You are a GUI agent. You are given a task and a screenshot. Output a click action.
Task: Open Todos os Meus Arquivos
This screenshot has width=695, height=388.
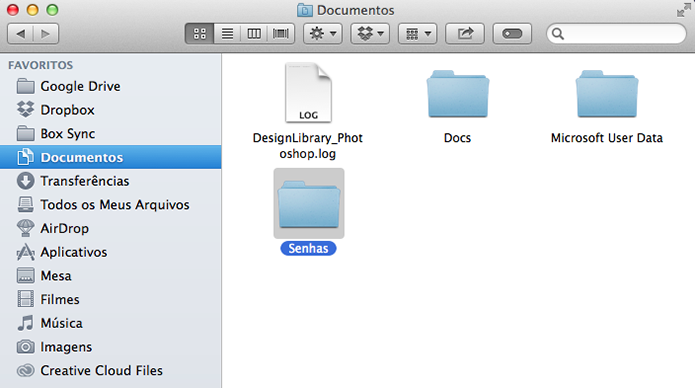pyautogui.click(x=111, y=204)
